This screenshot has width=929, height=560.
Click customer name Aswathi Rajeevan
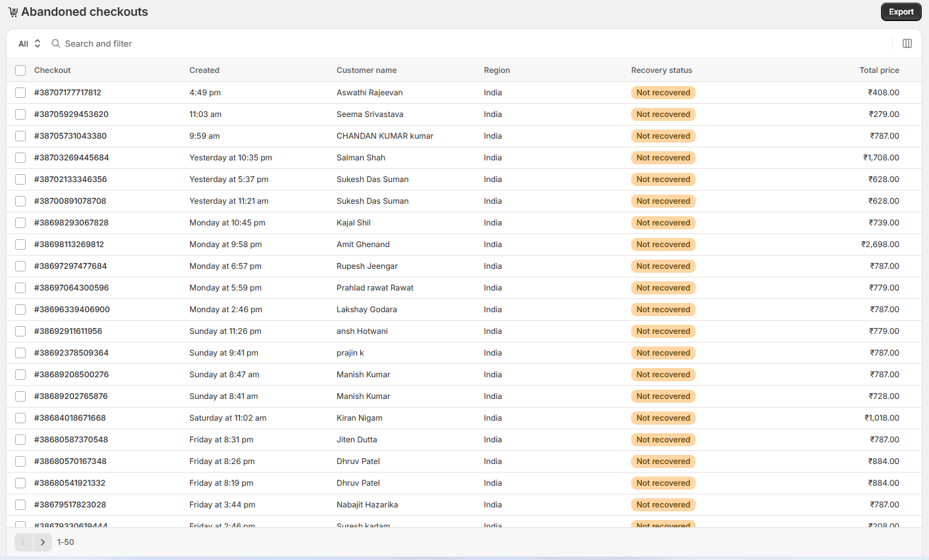(x=369, y=93)
